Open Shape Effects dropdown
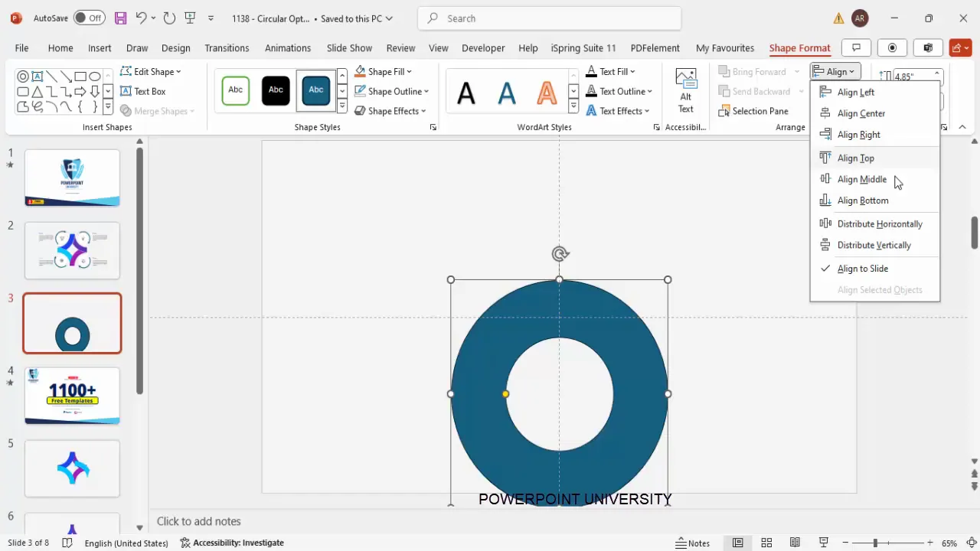This screenshot has height=551, width=980. (390, 111)
